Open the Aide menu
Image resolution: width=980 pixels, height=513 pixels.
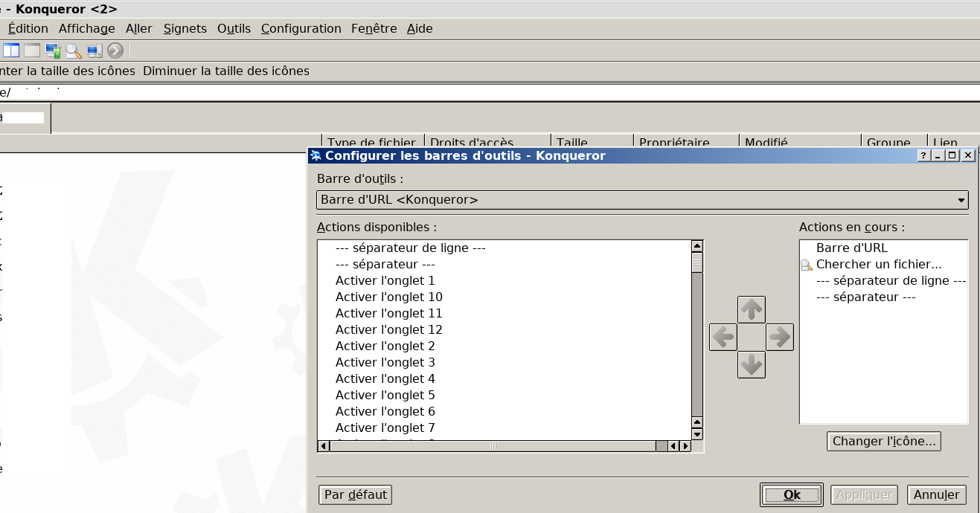[x=420, y=28]
